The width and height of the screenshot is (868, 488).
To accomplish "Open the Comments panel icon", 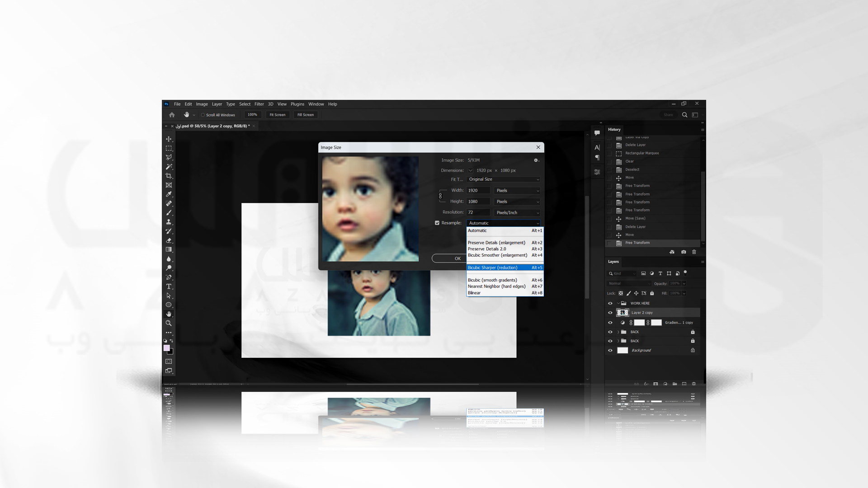I will tap(597, 133).
